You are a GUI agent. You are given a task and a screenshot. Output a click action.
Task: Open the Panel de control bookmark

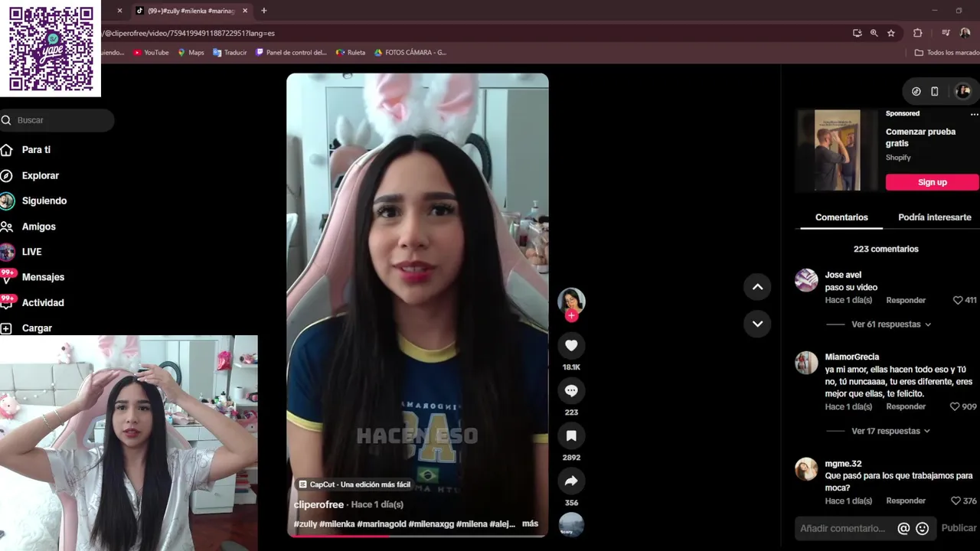coord(291,53)
